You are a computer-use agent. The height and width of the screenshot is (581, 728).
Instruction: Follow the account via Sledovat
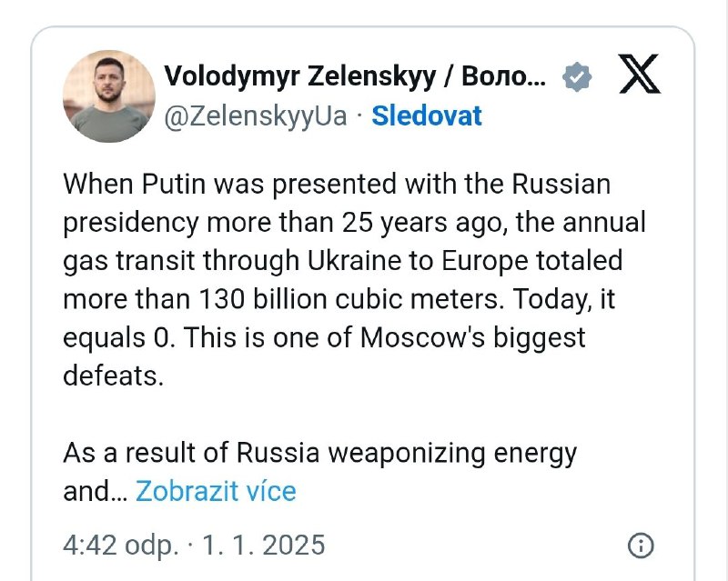(x=427, y=116)
